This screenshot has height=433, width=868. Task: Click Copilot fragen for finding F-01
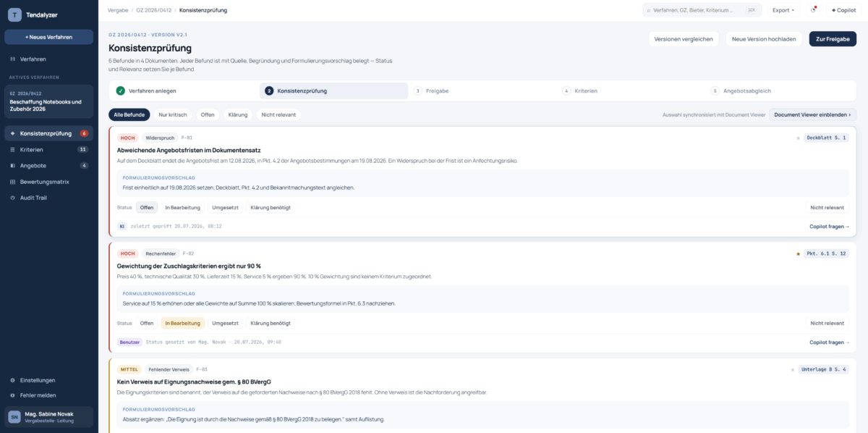(x=830, y=226)
